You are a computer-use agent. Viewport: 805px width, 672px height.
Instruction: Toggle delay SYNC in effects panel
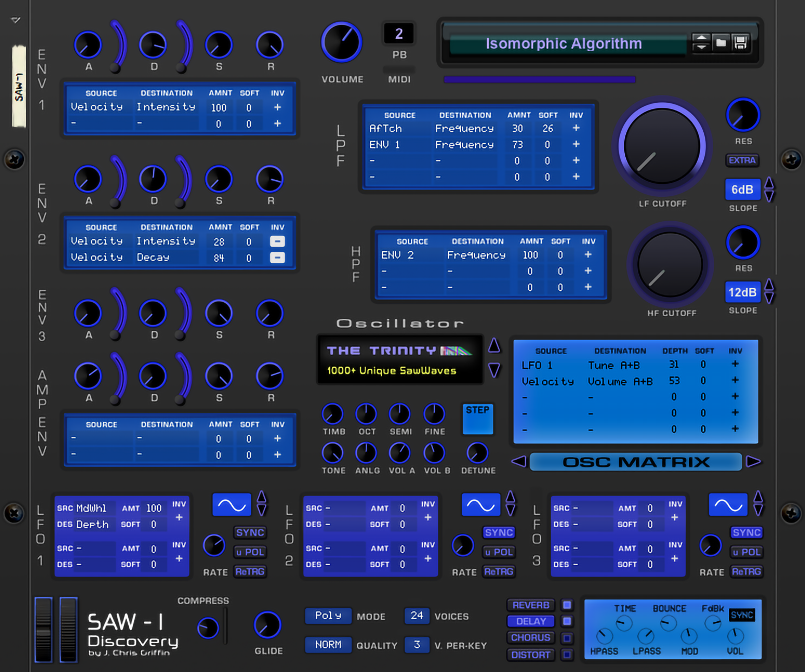click(x=742, y=615)
